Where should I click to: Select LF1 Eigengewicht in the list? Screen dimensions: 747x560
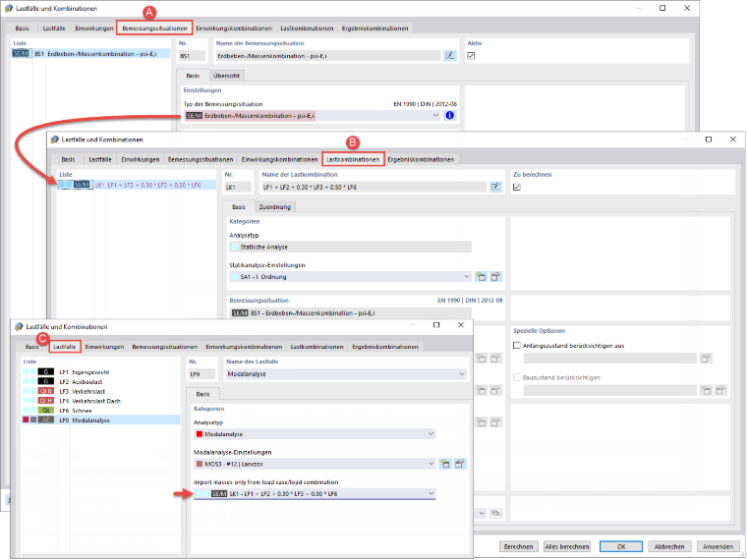[101, 372]
